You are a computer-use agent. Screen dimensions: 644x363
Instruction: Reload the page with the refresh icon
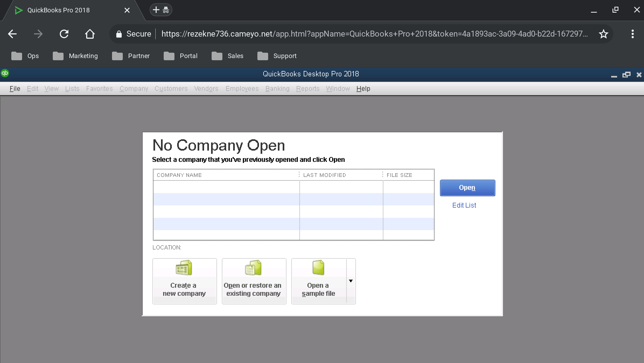tap(64, 34)
